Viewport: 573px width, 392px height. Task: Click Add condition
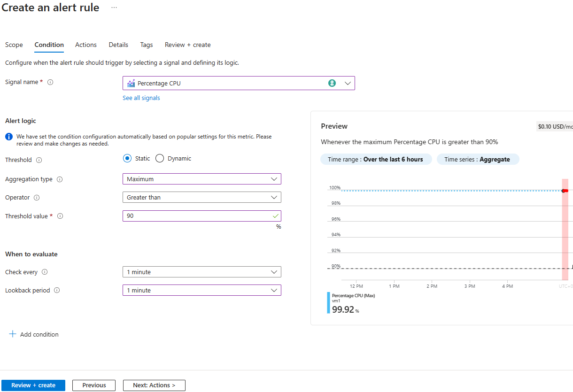[x=34, y=334]
